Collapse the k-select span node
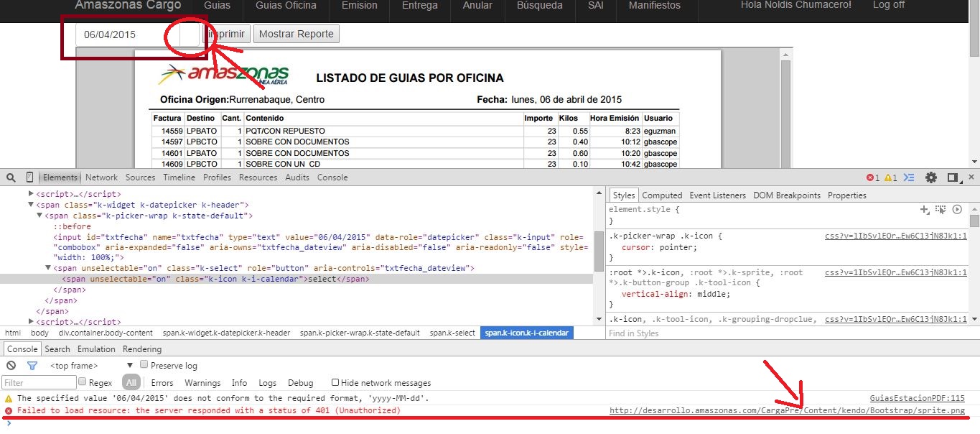This screenshot has width=980, height=434. [x=48, y=268]
